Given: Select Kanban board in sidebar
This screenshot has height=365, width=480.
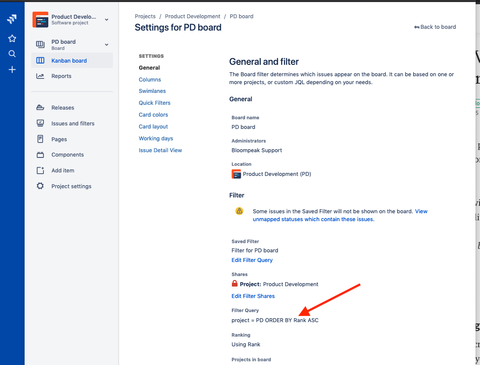Looking at the screenshot, I should point(72,60).
